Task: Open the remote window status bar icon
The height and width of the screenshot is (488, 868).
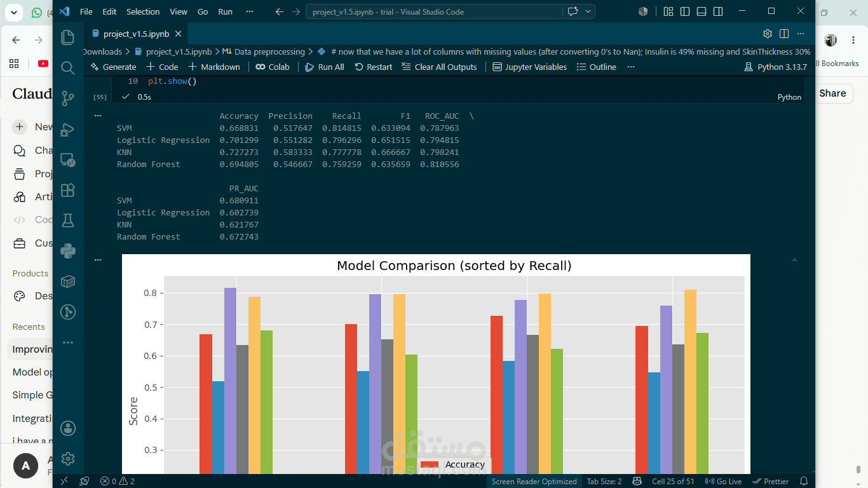Action: coord(64,482)
